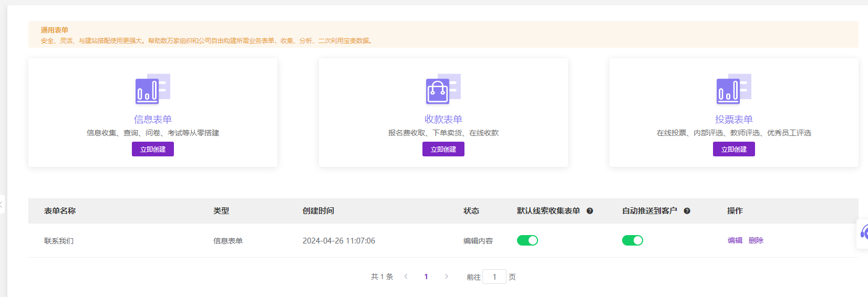Image resolution: width=868 pixels, height=297 pixels.
Task: Click the 前往 page number input field
Action: 494,277
